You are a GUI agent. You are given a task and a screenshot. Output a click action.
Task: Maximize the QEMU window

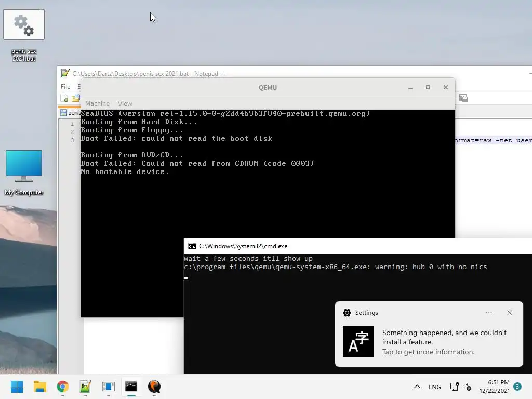coord(428,87)
